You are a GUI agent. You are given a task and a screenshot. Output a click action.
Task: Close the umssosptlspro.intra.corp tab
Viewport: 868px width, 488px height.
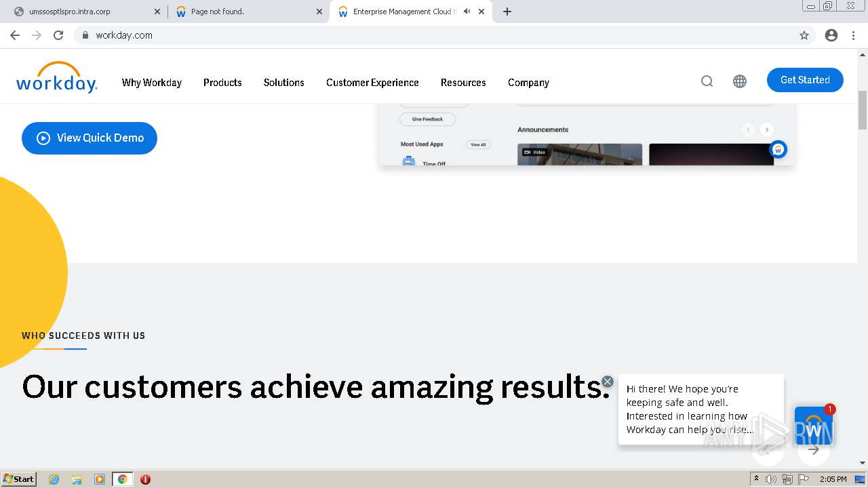pyautogui.click(x=157, y=12)
